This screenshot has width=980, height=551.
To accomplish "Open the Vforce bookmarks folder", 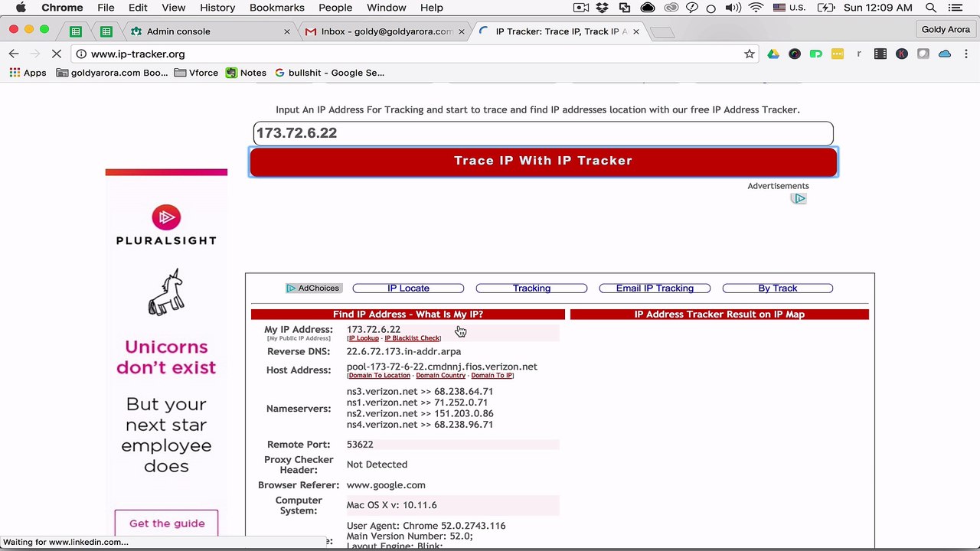I will (x=196, y=73).
